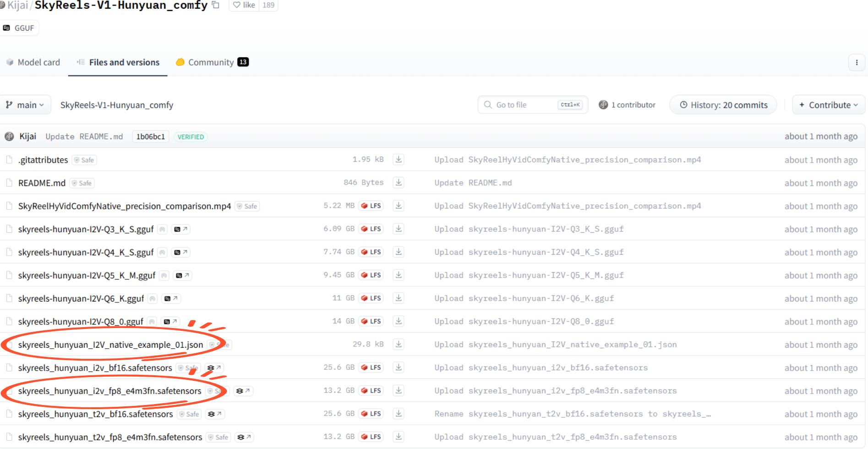Open the GGUF tag
868x449 pixels.
coord(19,28)
